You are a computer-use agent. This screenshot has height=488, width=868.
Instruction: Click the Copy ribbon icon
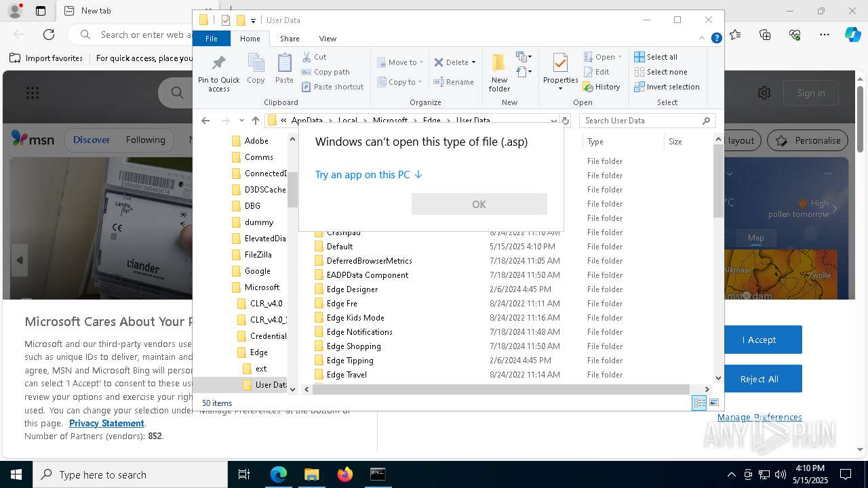(256, 69)
